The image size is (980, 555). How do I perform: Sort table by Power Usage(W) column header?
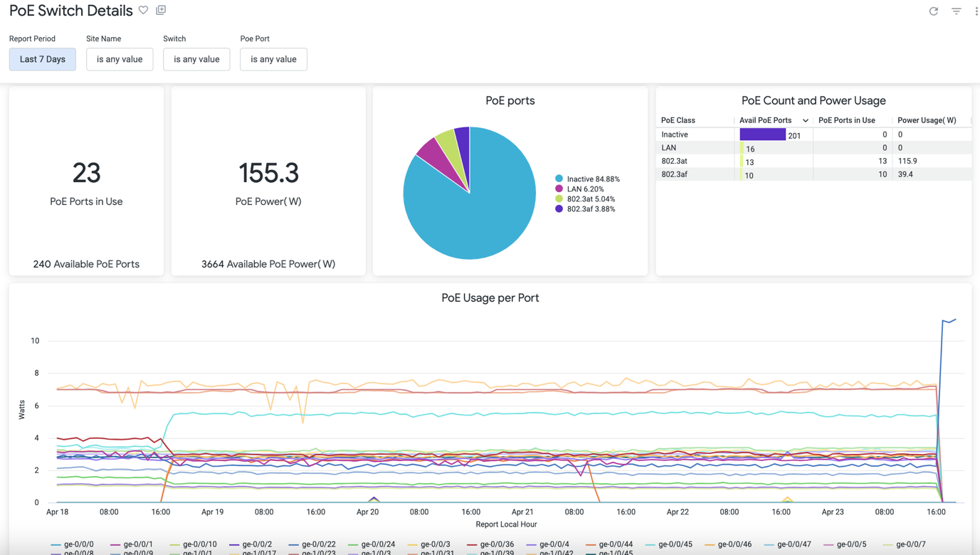point(927,121)
